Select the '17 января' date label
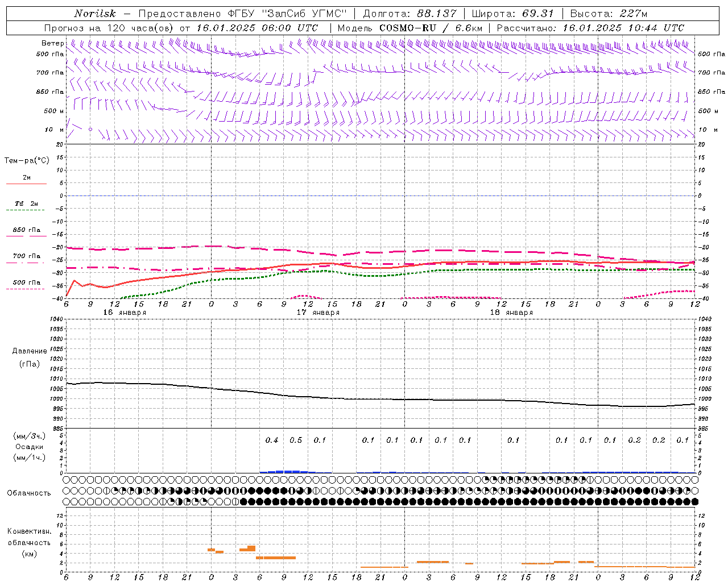728x582 pixels. (318, 313)
